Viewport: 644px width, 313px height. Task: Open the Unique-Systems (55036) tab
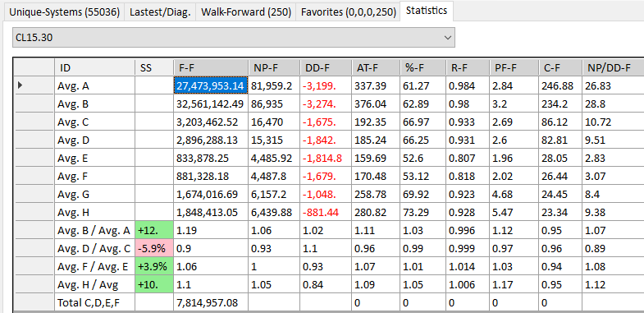click(64, 12)
